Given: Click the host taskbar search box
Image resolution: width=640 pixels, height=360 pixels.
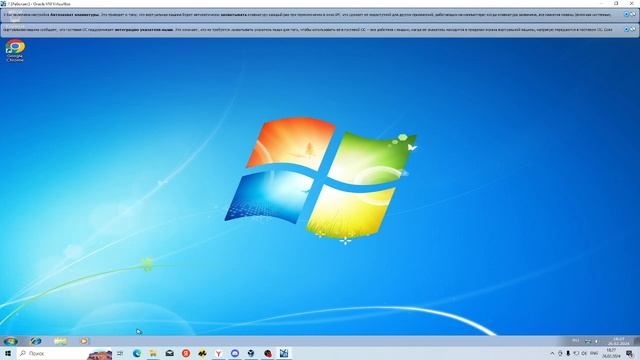Looking at the screenshot, I should pyautogui.click(x=65, y=353).
